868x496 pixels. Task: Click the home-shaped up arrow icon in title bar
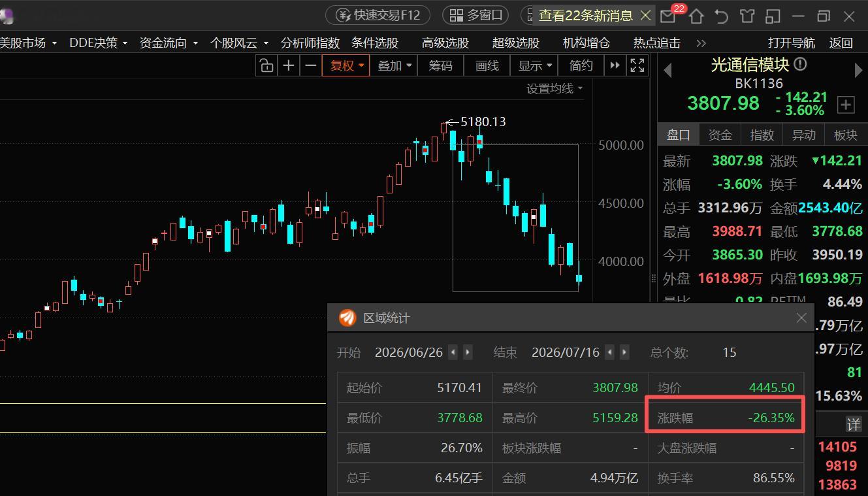pyautogui.click(x=696, y=16)
